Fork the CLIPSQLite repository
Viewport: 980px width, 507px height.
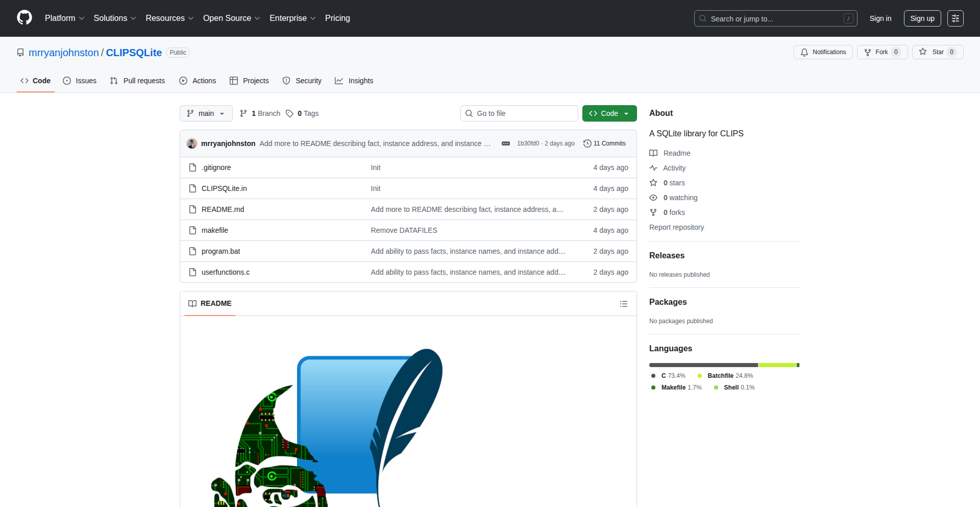882,52
